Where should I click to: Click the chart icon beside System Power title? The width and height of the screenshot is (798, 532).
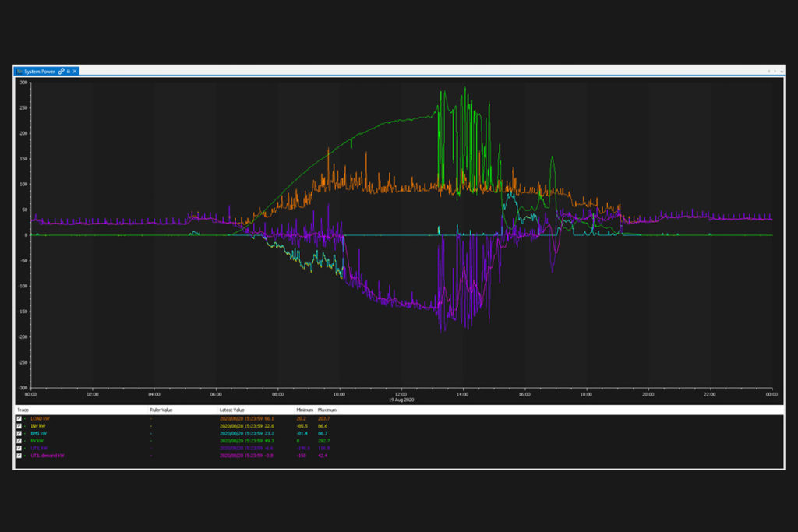19,71
